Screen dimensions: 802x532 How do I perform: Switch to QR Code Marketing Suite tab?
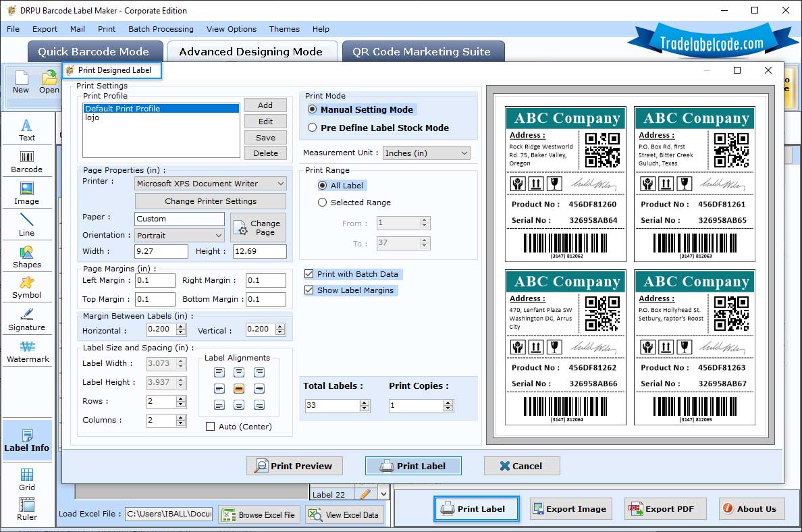coord(423,52)
